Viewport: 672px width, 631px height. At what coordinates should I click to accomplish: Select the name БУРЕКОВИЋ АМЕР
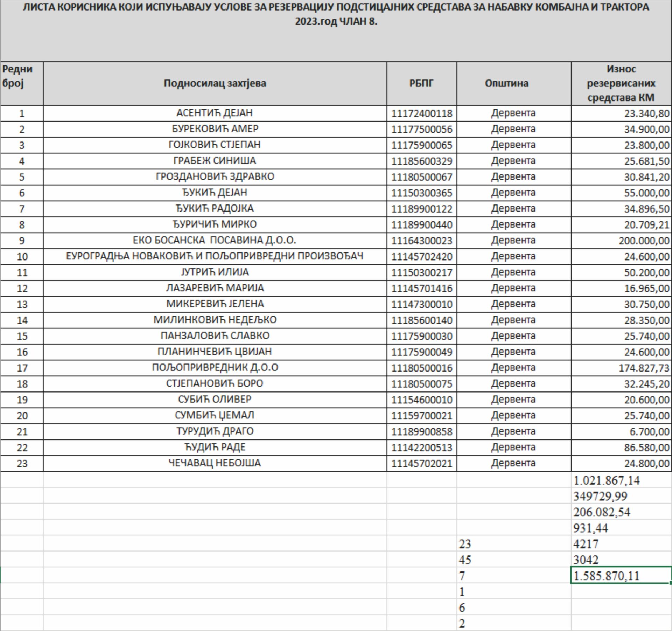(x=215, y=129)
